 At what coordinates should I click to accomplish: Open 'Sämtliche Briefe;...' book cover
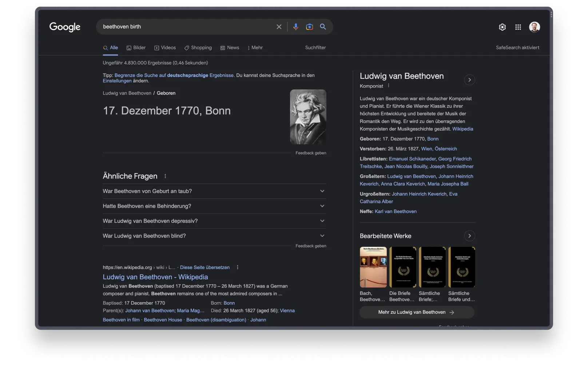point(432,267)
